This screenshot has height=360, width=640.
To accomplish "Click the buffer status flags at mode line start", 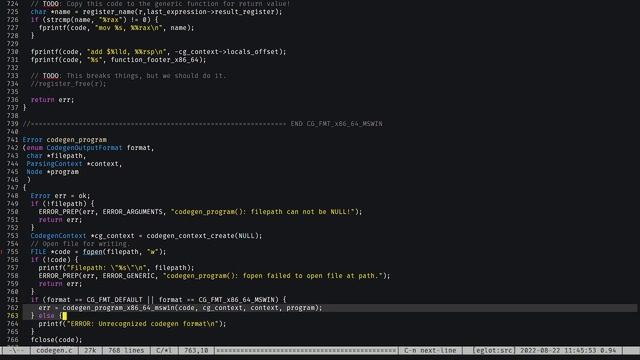I will (16, 350).
